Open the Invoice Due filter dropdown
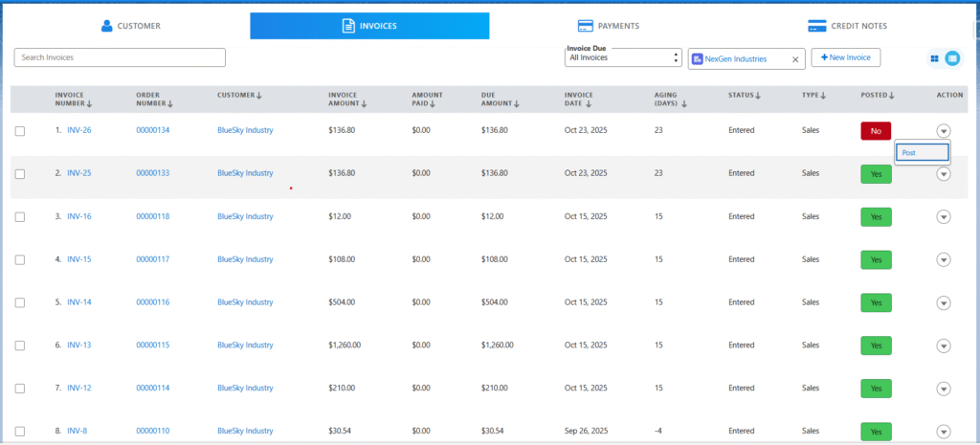The image size is (980, 445). point(623,58)
